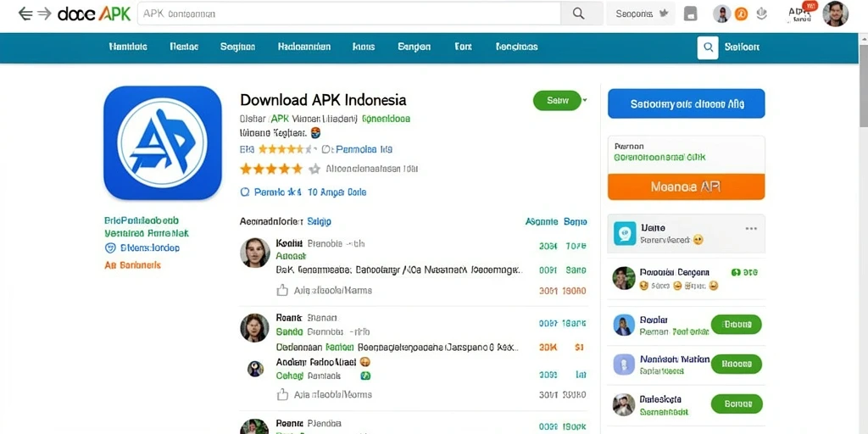Screen dimensions: 868x434
Task: Click the orange emoji after Aodianr Fedno
Action: [364, 362]
